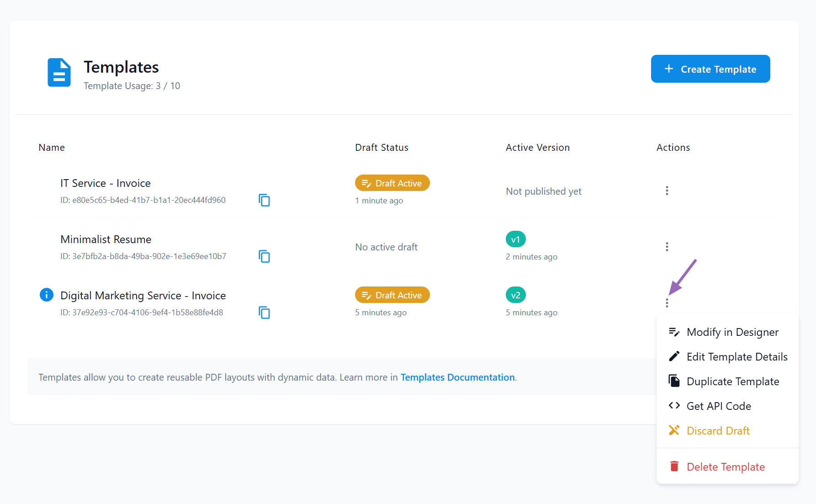816x504 pixels.
Task: Open the actions menu for IT Service - Invoice
Action: (x=667, y=191)
